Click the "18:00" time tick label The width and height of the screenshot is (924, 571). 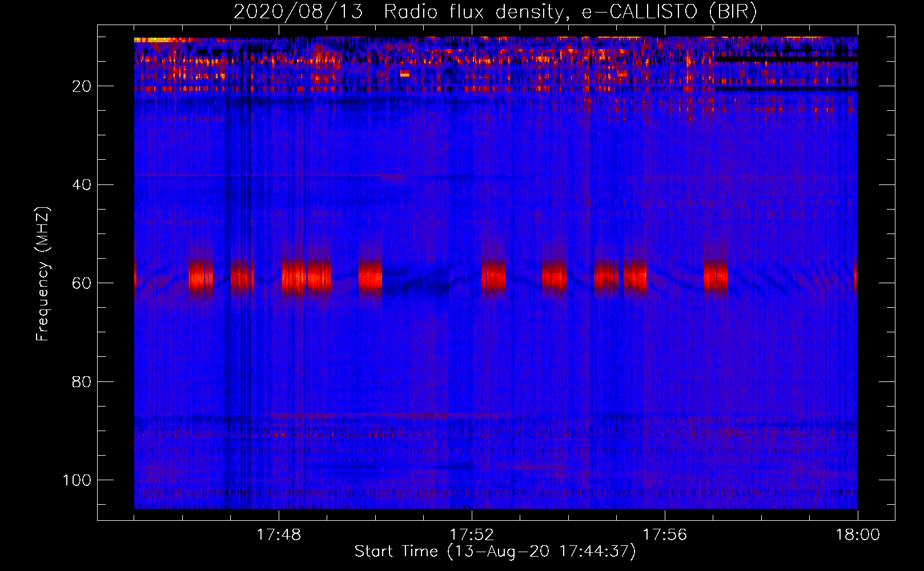(858, 535)
